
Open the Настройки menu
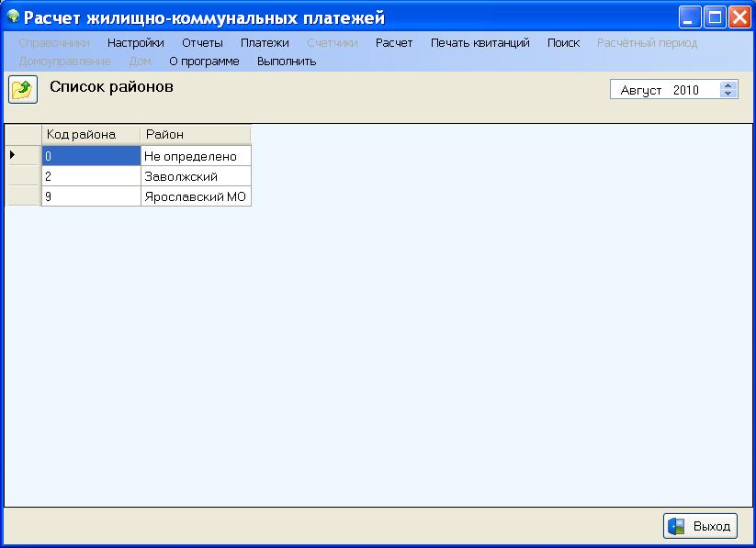point(135,42)
